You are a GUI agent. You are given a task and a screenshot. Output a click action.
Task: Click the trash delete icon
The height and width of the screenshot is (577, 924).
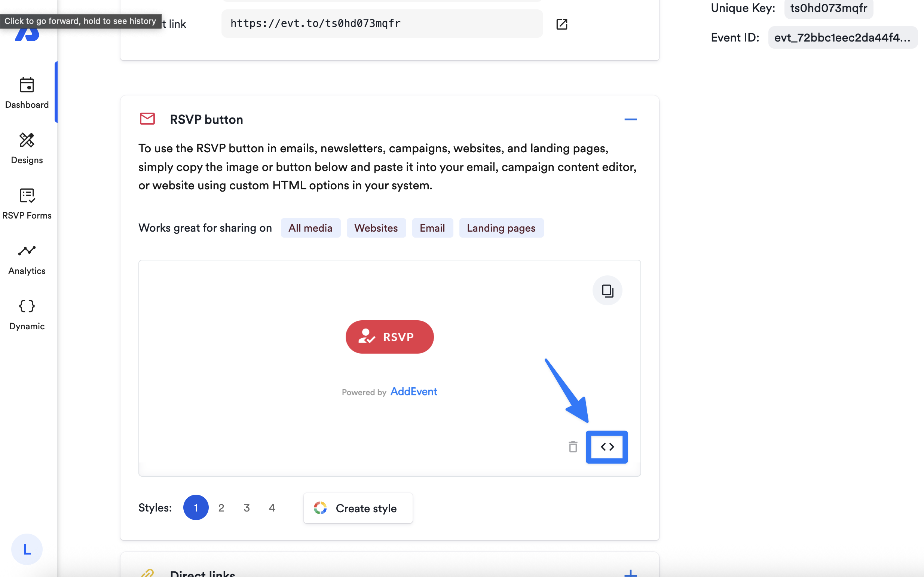click(573, 446)
